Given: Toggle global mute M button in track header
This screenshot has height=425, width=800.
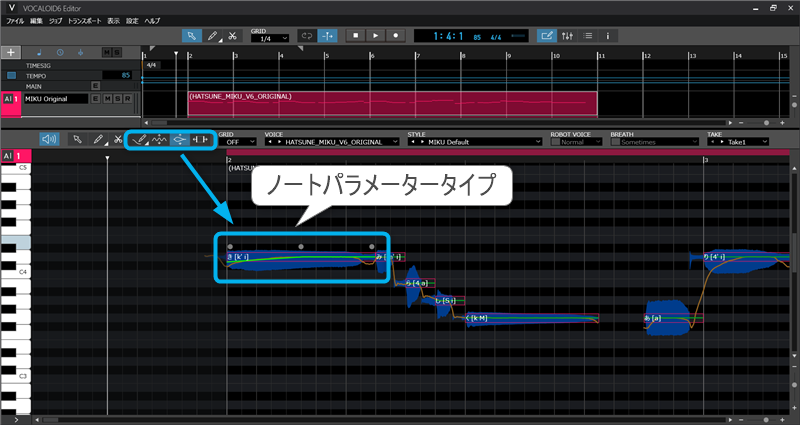Looking at the screenshot, I should (107, 53).
